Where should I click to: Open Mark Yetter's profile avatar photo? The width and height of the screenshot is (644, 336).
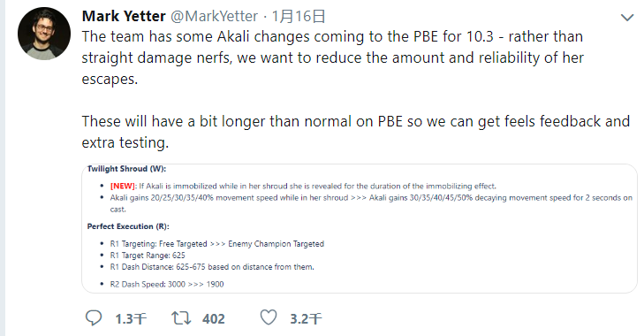(44, 34)
